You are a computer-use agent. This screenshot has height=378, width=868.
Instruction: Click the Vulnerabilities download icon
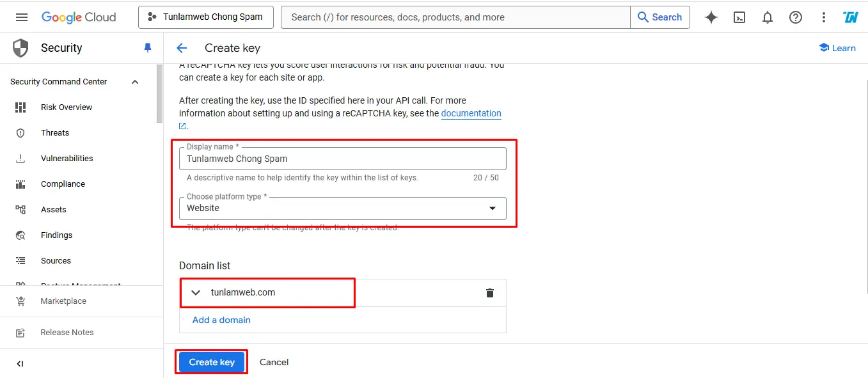[x=20, y=159]
